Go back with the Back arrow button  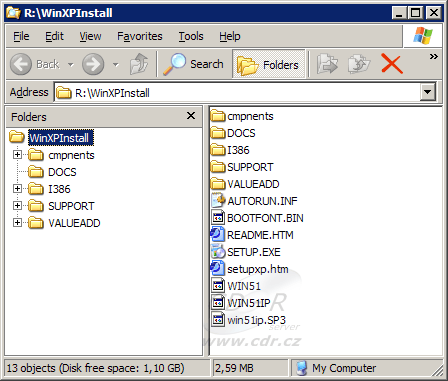tap(21, 64)
